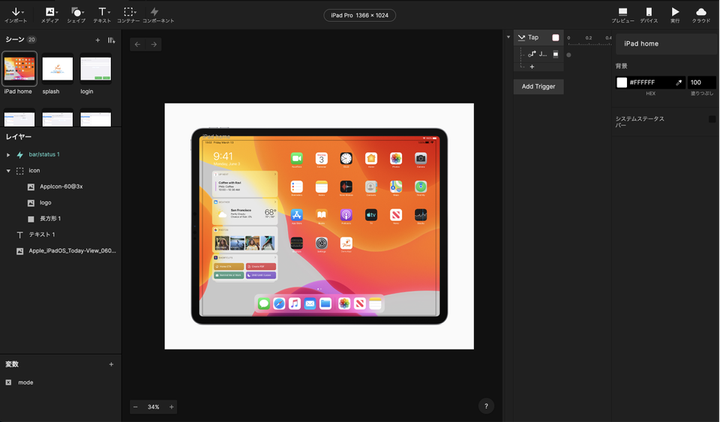Screen dimensions: 720x422
Task: Select the Text tool
Action: point(102,15)
